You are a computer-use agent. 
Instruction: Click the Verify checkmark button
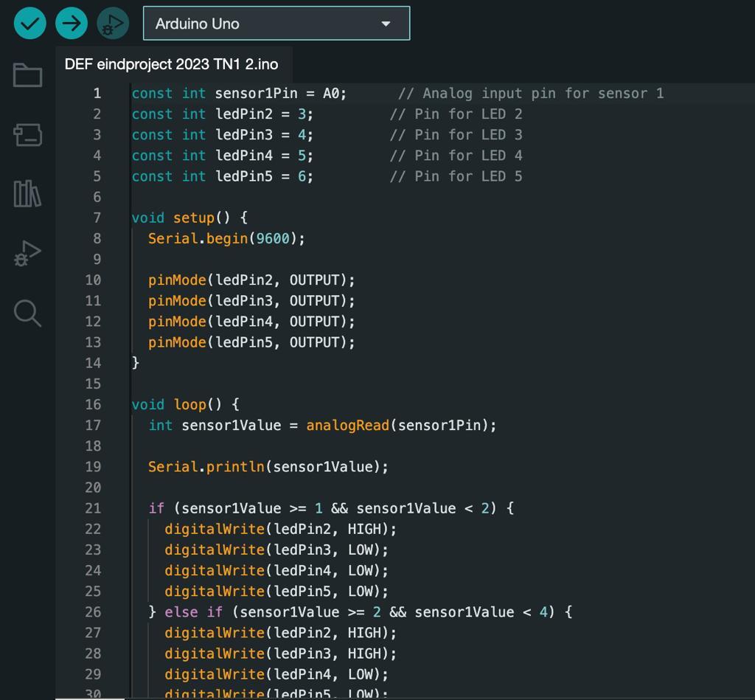(x=29, y=23)
